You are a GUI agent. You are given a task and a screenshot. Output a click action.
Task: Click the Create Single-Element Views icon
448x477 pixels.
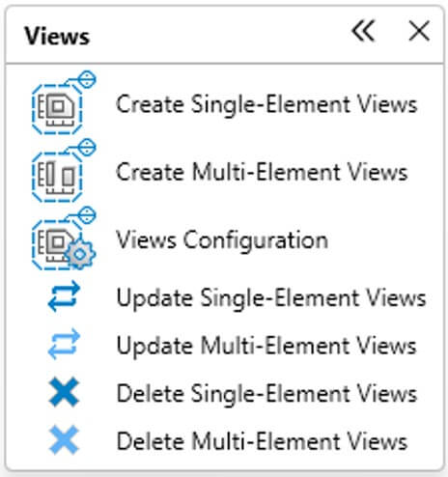click(x=64, y=103)
